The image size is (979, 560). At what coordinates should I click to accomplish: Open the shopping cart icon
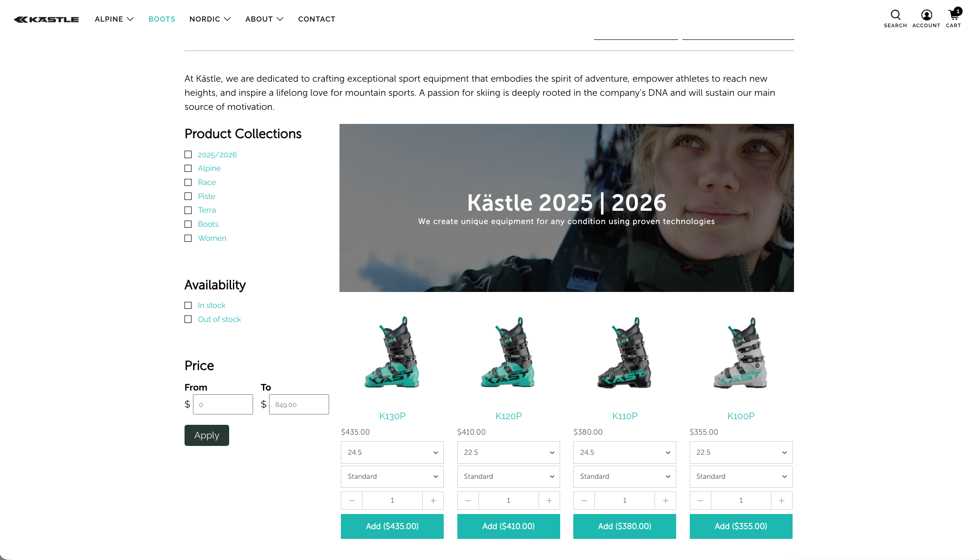click(x=953, y=15)
